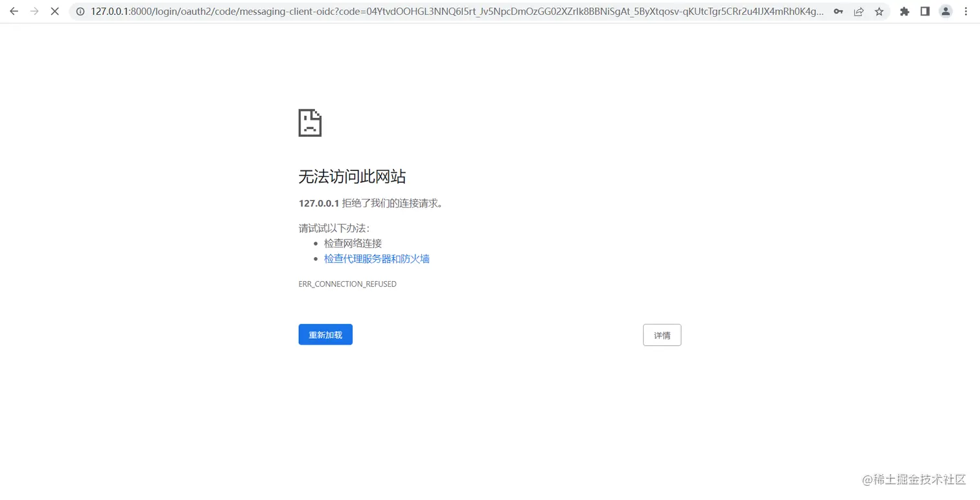Bookmark this page with the star icon
The width and height of the screenshot is (980, 500).
click(x=879, y=11)
